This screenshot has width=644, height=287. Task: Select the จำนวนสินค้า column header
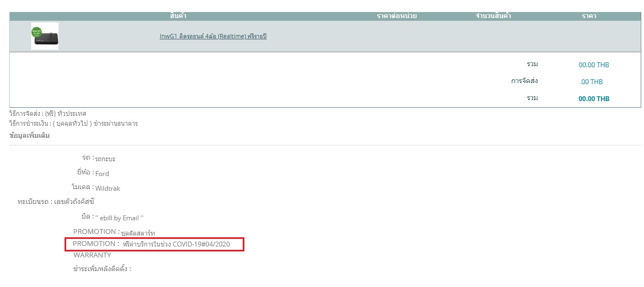click(x=493, y=16)
